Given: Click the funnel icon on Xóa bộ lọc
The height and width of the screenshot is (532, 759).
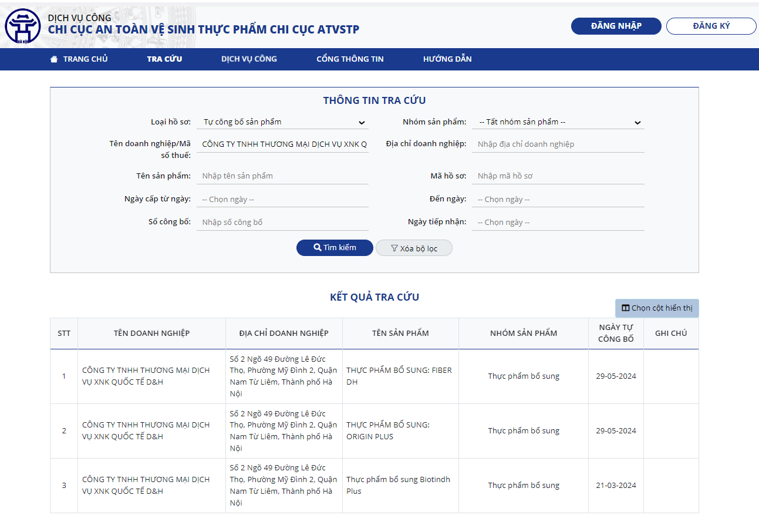Looking at the screenshot, I should (394, 248).
